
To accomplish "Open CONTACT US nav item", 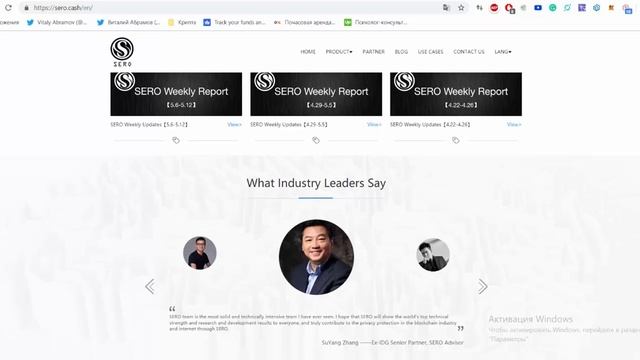I will [469, 52].
